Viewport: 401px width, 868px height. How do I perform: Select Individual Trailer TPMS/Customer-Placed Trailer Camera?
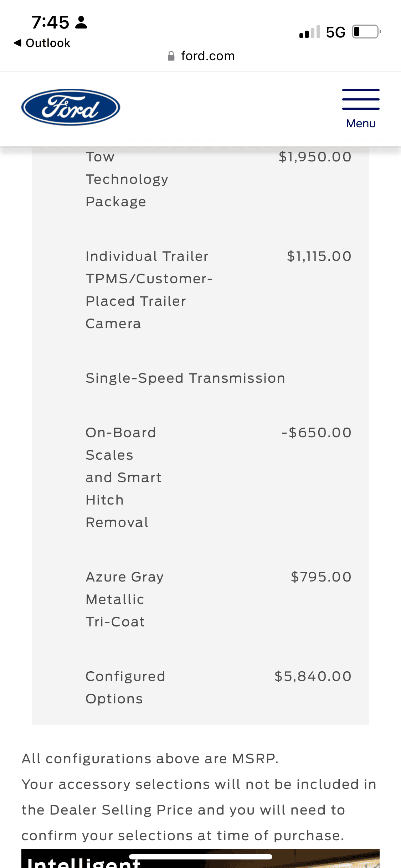pos(149,290)
